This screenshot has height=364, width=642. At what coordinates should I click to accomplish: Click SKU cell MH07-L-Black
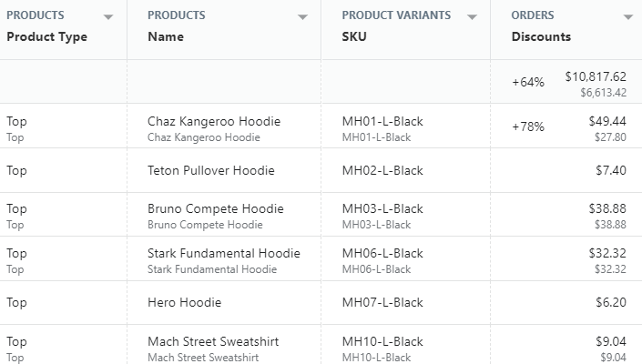(x=382, y=303)
